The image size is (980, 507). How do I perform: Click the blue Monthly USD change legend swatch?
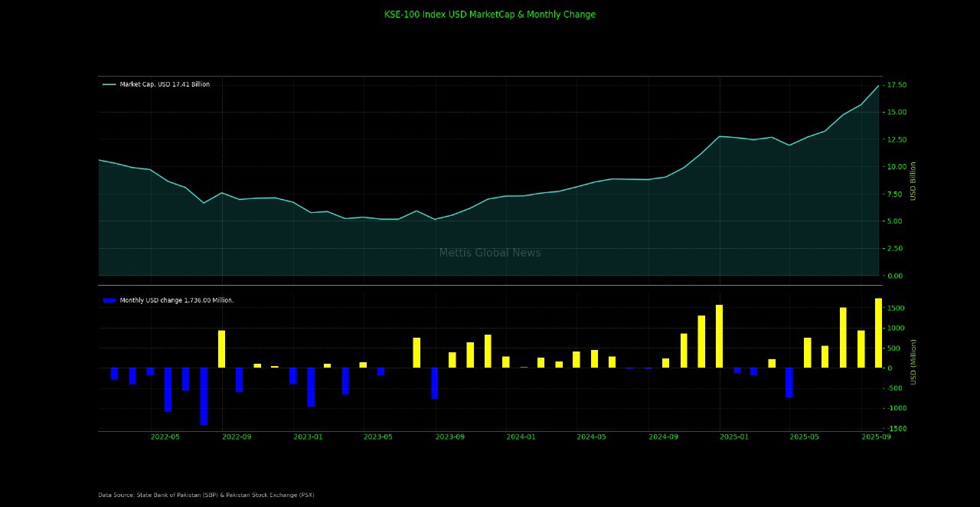tap(109, 300)
